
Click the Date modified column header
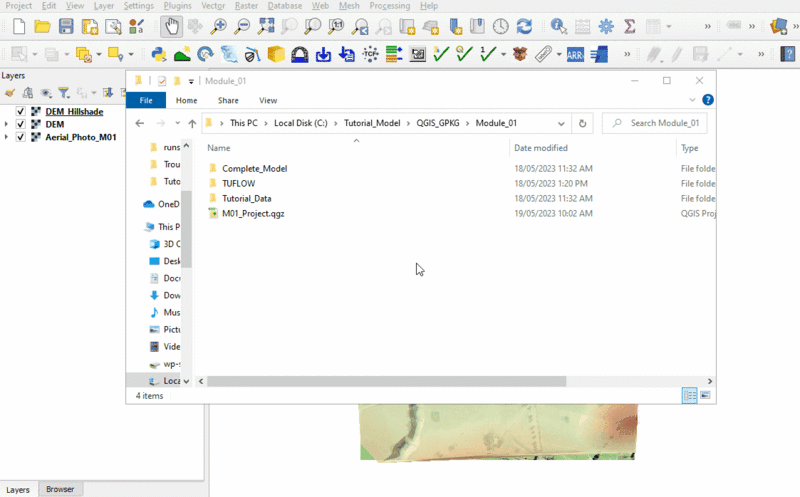pos(541,147)
